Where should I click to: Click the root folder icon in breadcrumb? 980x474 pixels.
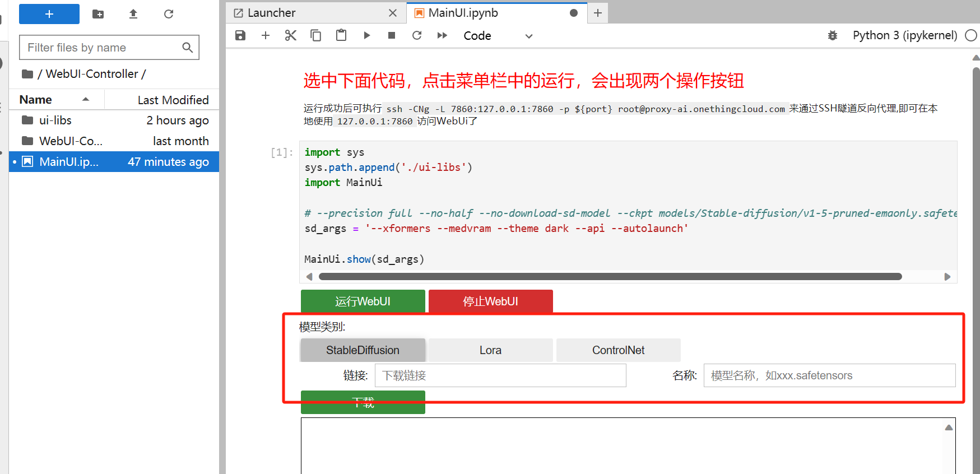[27, 74]
